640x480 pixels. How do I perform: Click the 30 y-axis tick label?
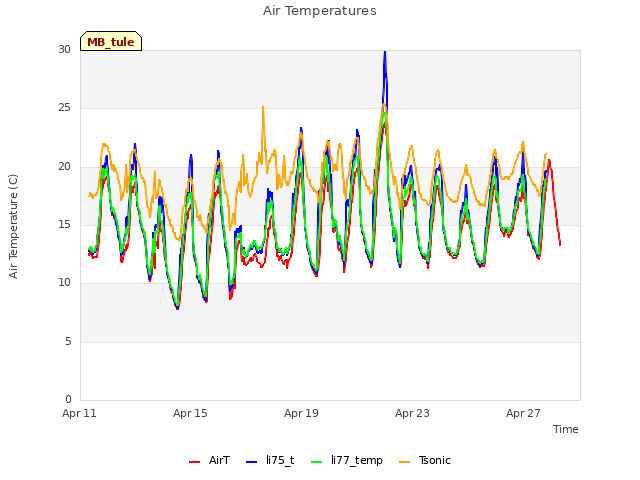click(x=64, y=49)
